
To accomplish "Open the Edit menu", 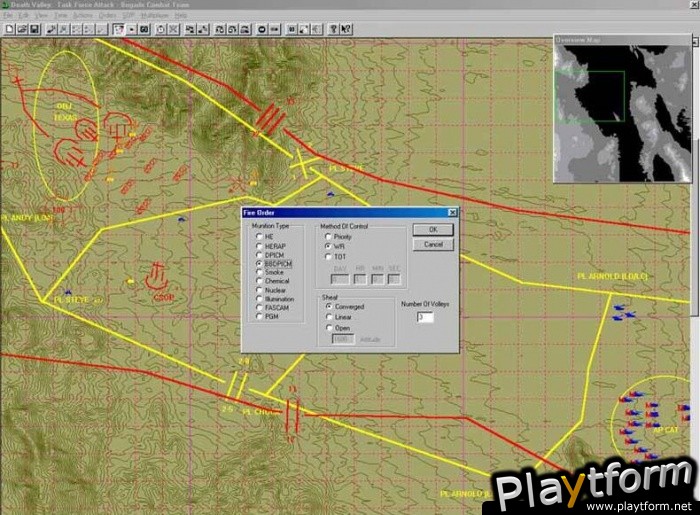I will tap(22, 15).
